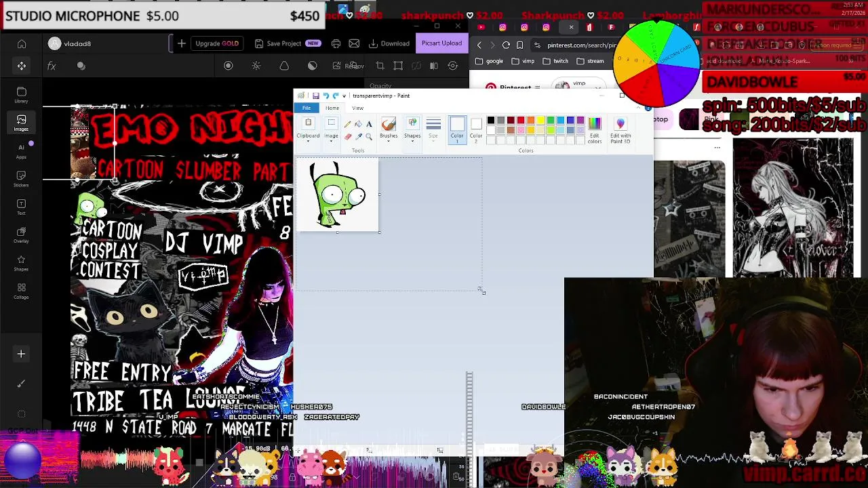Open Library in Picsart sidebar
Viewport: 868px width, 488px height.
click(21, 95)
